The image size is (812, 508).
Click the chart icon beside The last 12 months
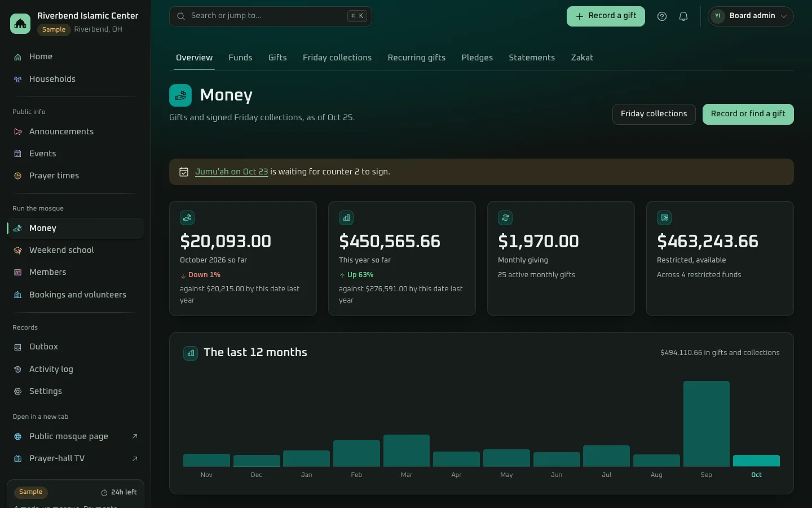tap(191, 353)
